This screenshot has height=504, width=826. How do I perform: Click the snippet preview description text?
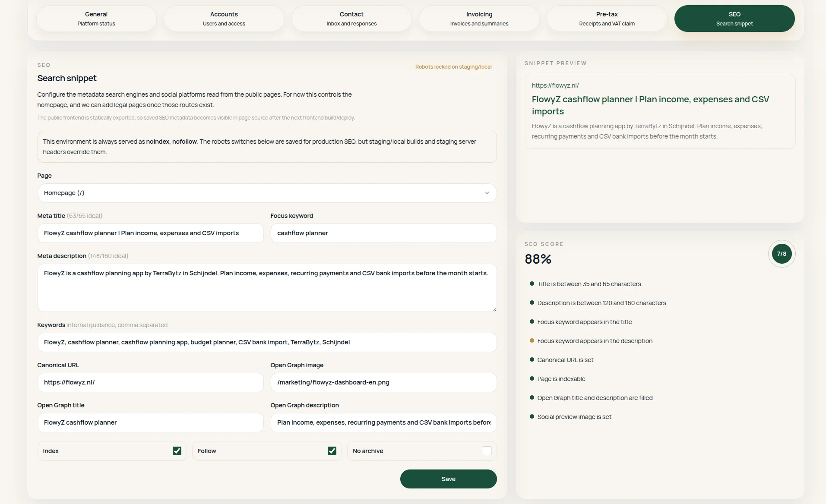[x=647, y=131]
